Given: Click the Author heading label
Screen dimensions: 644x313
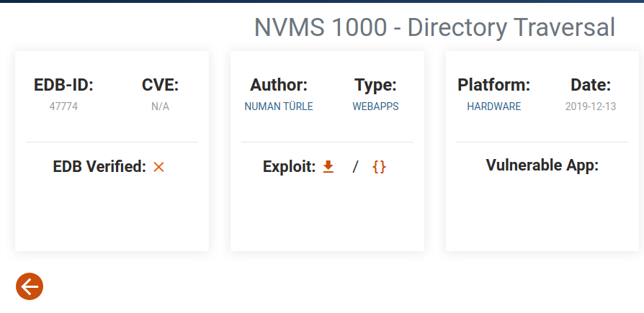Looking at the screenshot, I should pos(279,85).
